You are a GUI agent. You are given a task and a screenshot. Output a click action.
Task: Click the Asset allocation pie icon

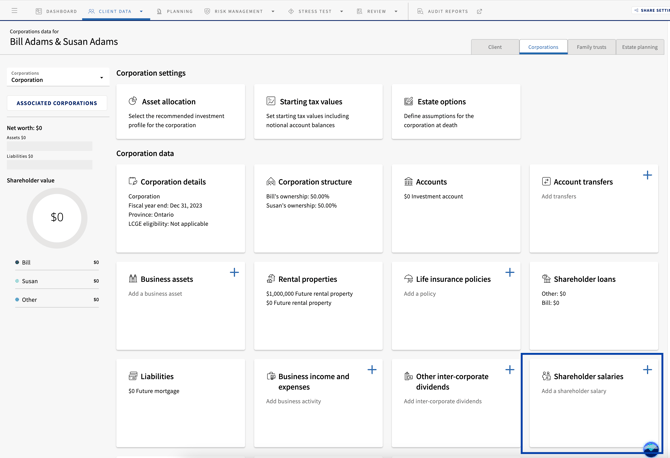coord(133,101)
